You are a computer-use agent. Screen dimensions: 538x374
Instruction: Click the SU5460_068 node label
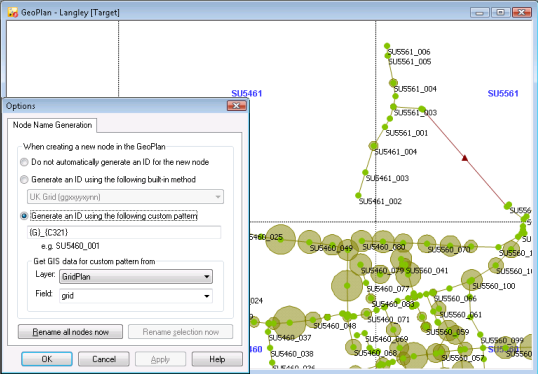click(x=375, y=353)
